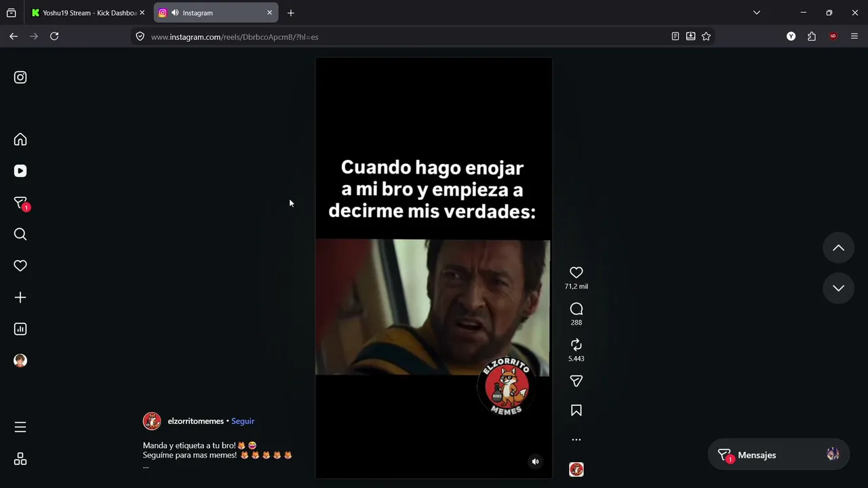Pause the playing reel video
Image resolution: width=868 pixels, height=488 pixels.
pos(433,268)
